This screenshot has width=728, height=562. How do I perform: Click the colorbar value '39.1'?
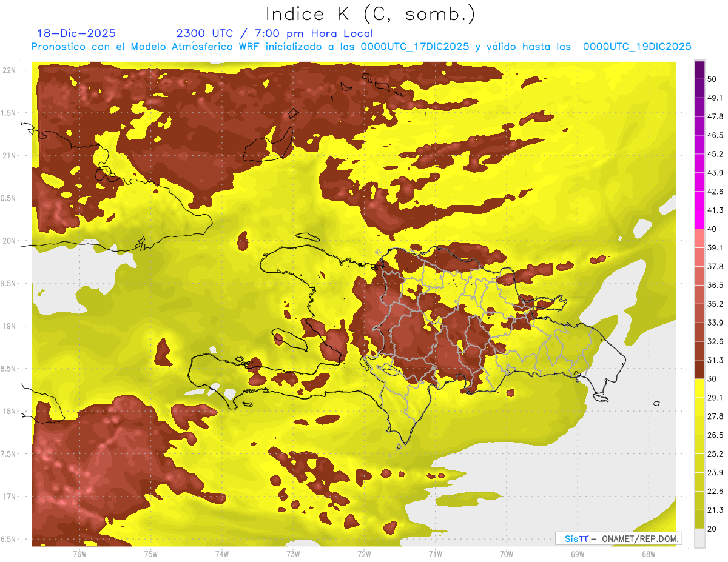[715, 248]
